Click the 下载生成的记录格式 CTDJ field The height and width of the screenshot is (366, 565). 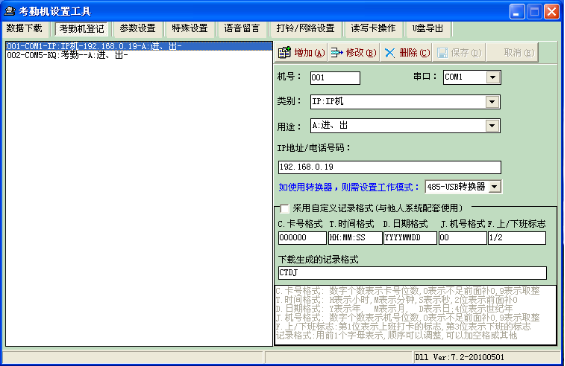click(x=413, y=273)
